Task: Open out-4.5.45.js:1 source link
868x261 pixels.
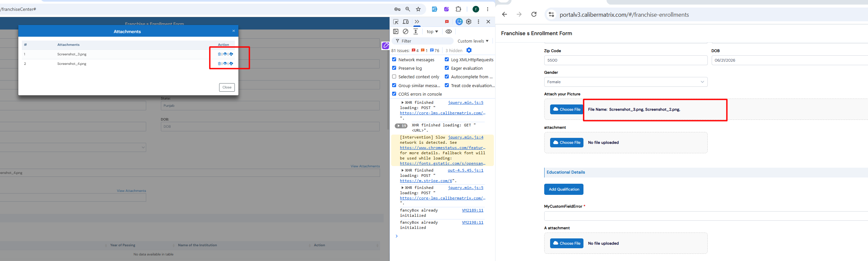Action: [465, 170]
